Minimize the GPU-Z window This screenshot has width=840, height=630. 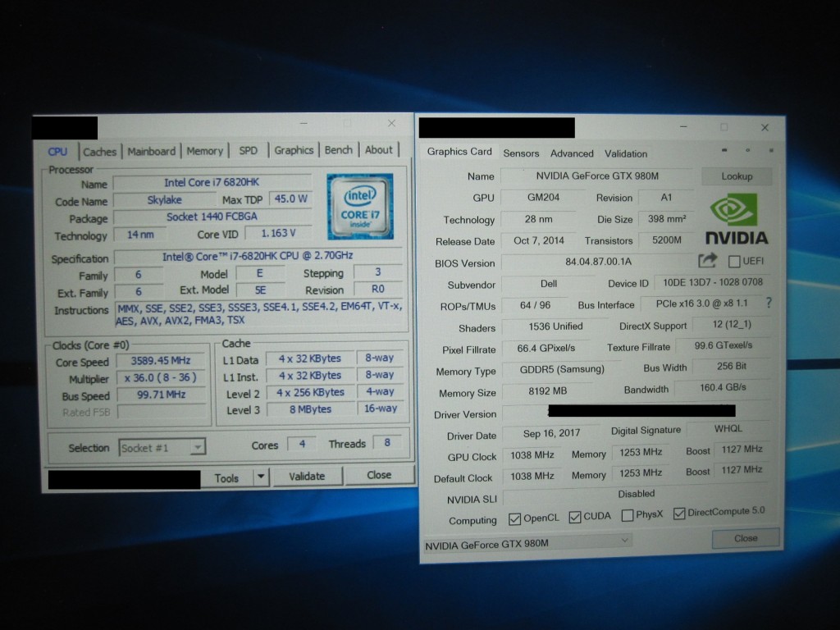(x=683, y=127)
